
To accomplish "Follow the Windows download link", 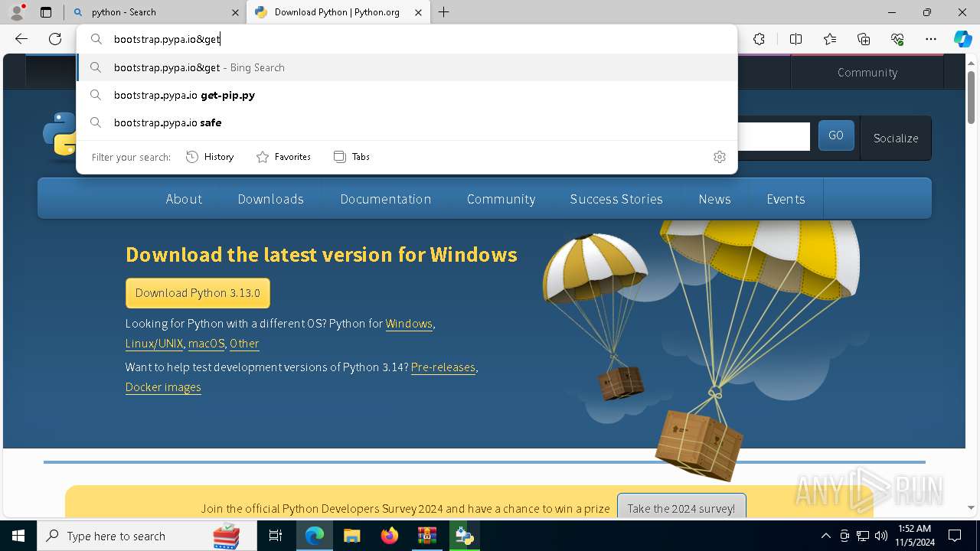I will 409,324.
